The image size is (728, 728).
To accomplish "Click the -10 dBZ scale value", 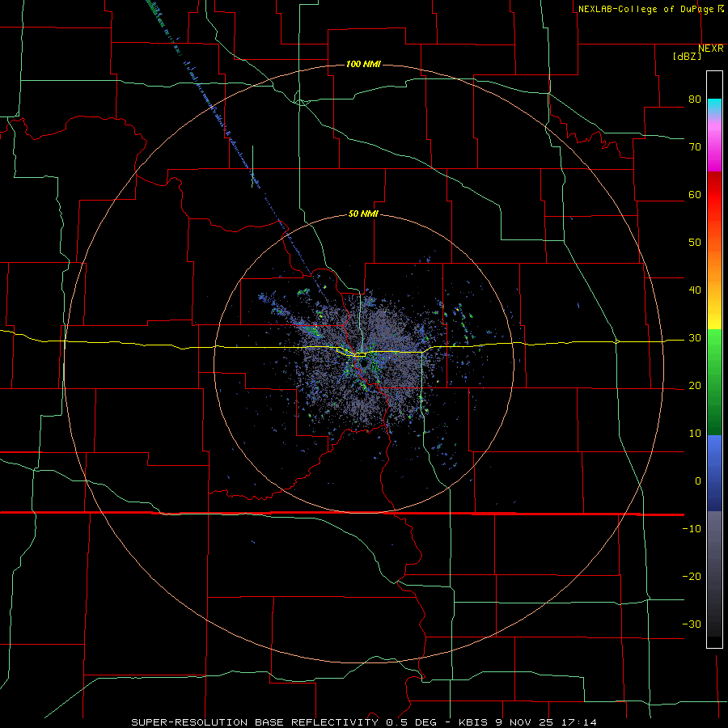I will pos(692,529).
